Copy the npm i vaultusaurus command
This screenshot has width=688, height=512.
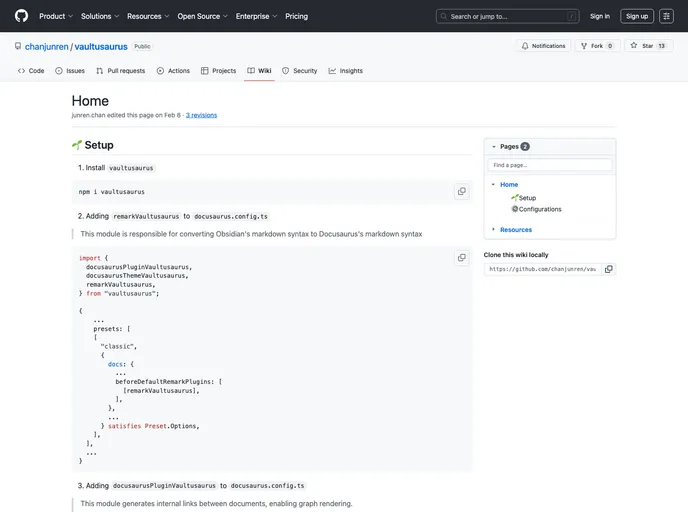tap(462, 191)
